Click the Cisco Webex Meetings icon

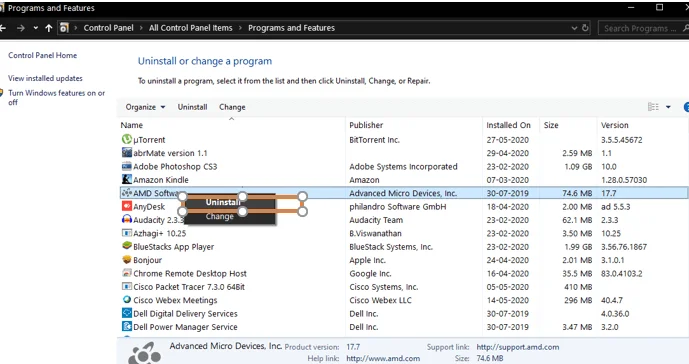pyautogui.click(x=127, y=299)
